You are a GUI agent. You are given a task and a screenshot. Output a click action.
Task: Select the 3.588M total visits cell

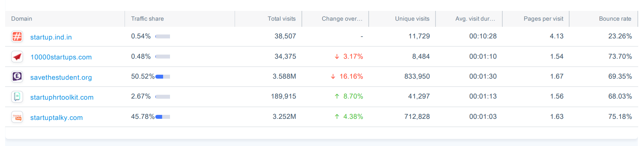click(284, 76)
